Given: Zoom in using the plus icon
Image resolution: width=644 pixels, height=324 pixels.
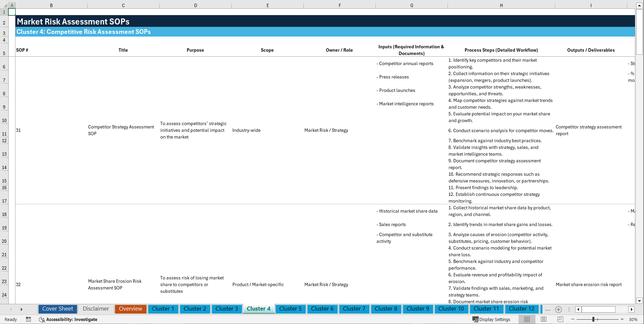Looking at the screenshot, I should [x=623, y=319].
